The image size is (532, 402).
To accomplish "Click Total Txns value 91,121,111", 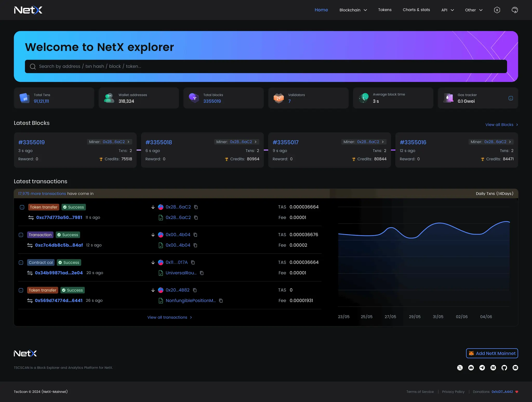I will click(x=41, y=101).
